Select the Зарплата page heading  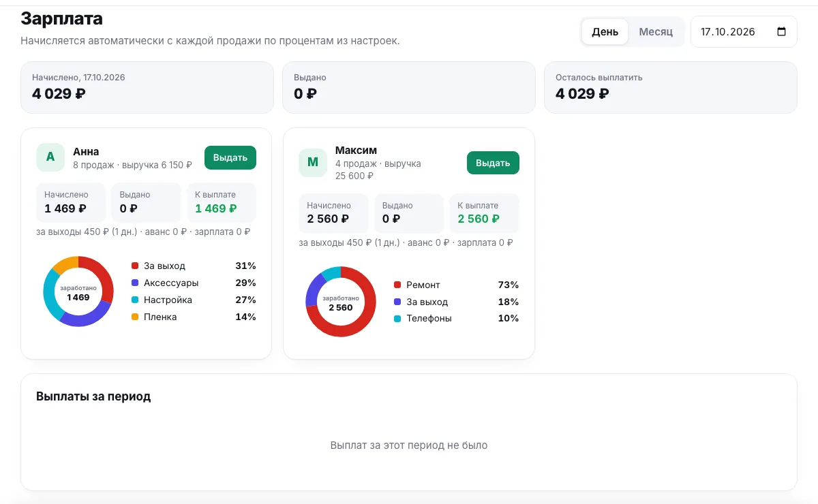pos(62,18)
